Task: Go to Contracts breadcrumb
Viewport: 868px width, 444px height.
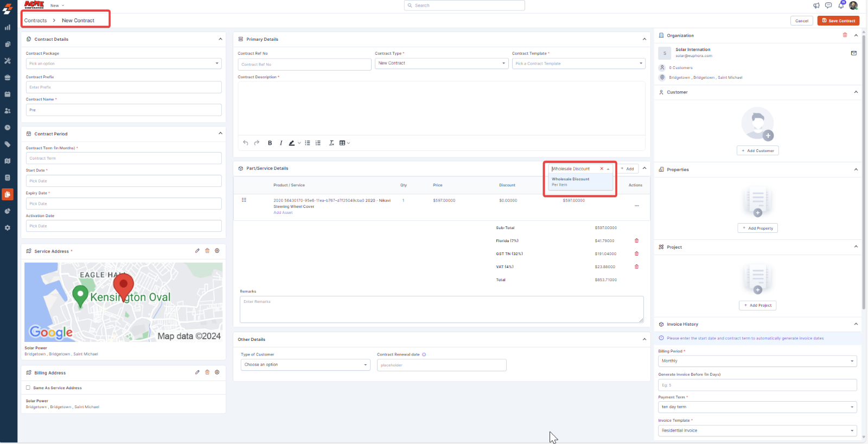Action: [35, 21]
